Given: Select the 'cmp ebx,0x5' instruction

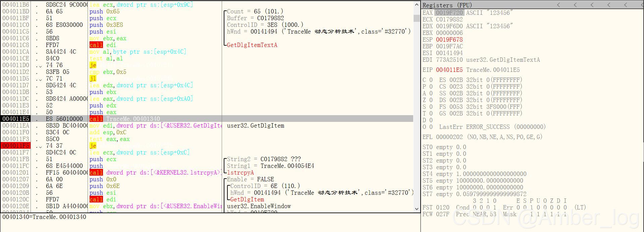Looking at the screenshot, I should click(108, 72).
